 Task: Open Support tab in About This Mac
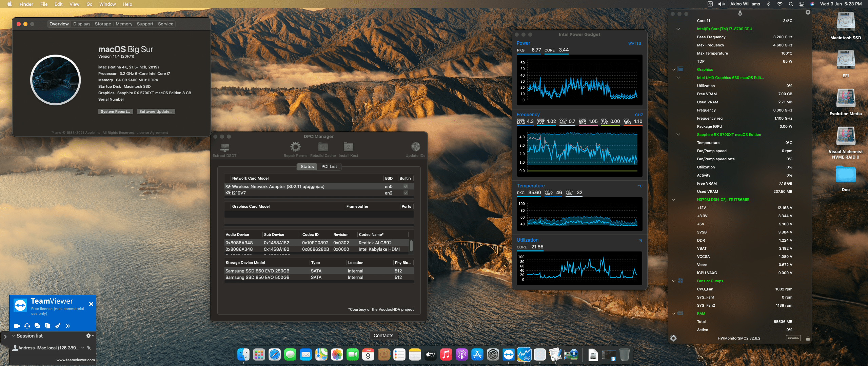[x=145, y=24]
